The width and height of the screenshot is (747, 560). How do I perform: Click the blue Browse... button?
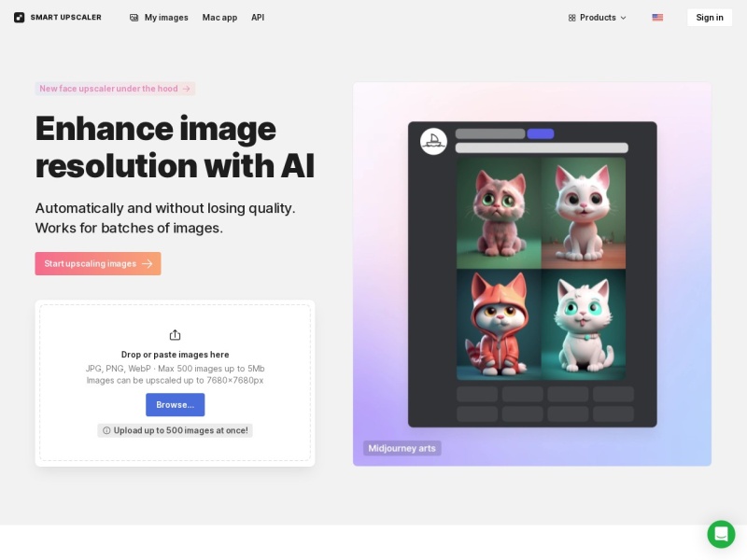(175, 405)
